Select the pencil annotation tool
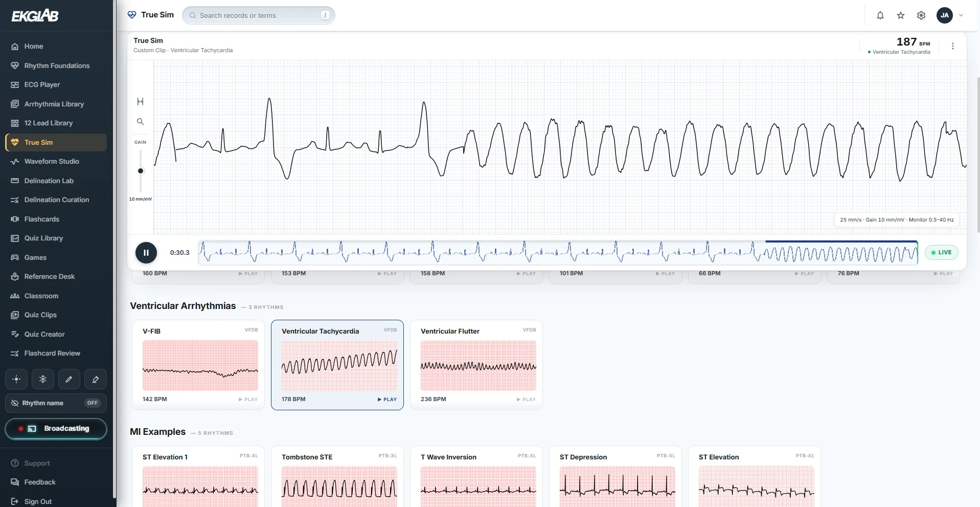Screen dimensions: 980x507 point(69,379)
